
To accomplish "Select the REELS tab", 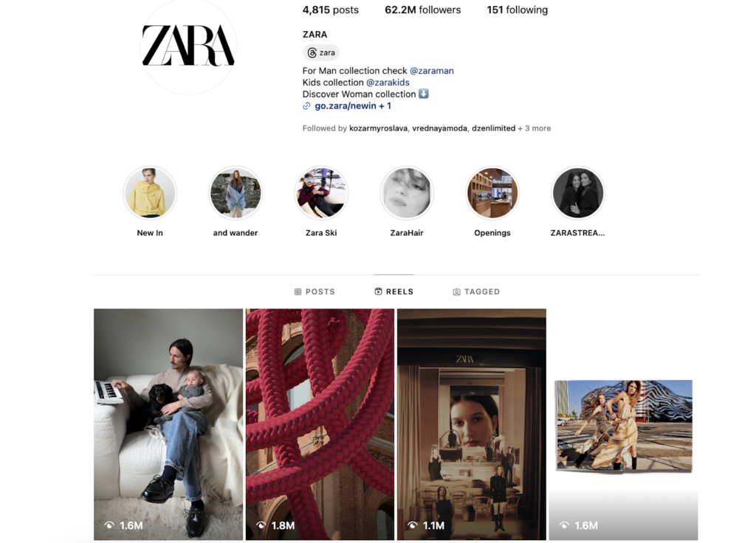I will (394, 291).
